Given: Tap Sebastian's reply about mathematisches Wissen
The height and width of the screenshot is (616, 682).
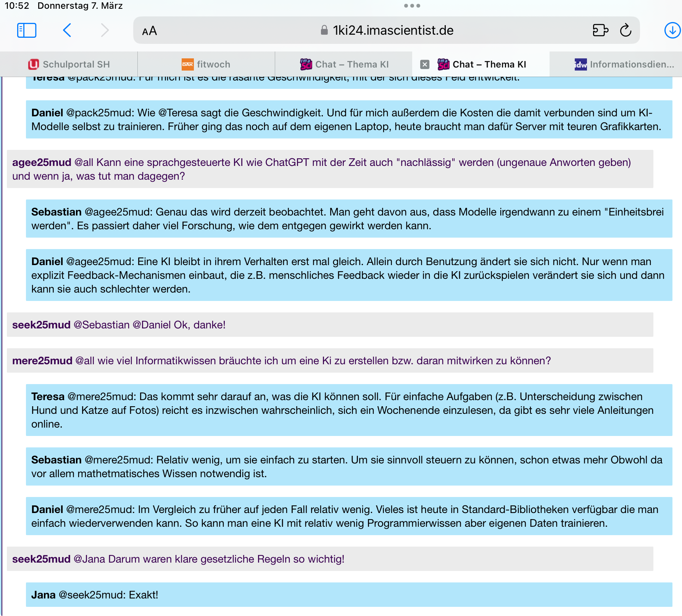Looking at the screenshot, I should pos(349,466).
